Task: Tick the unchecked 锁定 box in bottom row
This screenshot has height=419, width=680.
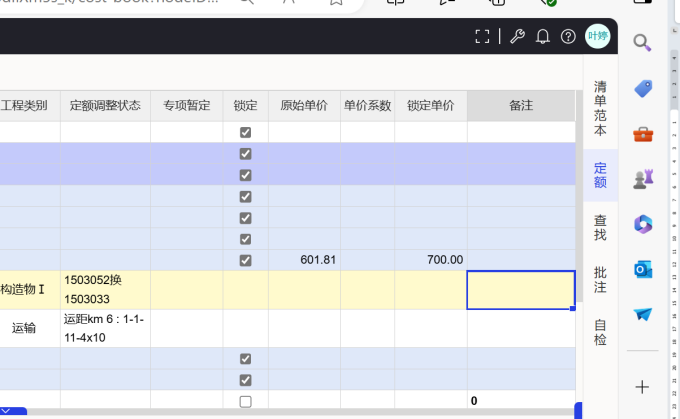Action: pyautogui.click(x=246, y=401)
